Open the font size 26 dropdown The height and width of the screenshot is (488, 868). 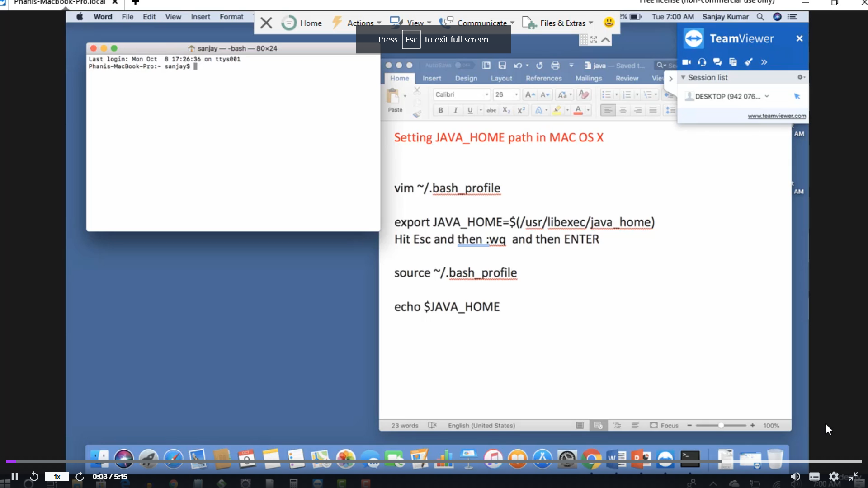point(516,94)
